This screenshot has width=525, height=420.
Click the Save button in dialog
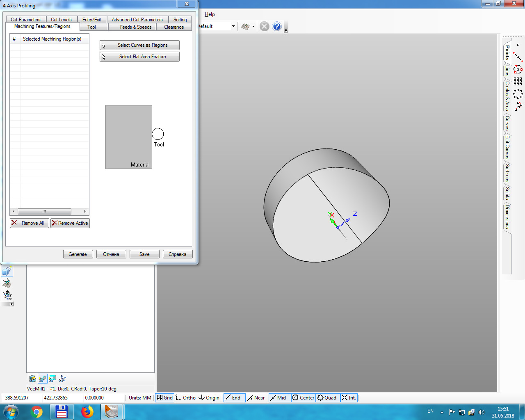(x=144, y=254)
